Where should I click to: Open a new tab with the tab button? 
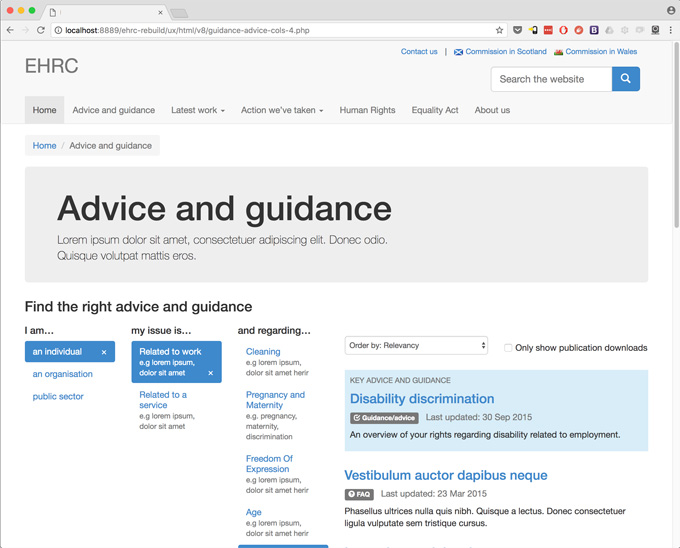tap(179, 13)
